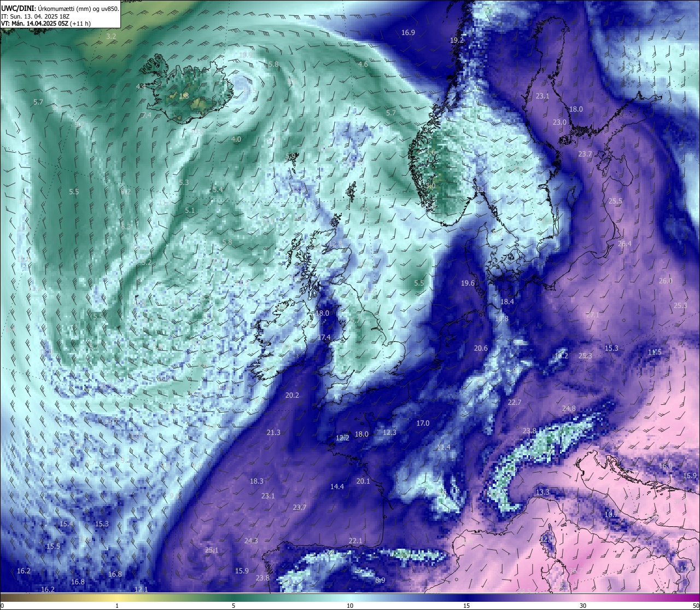The height and width of the screenshot is (610, 700).
Task: Click the map value 13.3
Action: pos(542,492)
